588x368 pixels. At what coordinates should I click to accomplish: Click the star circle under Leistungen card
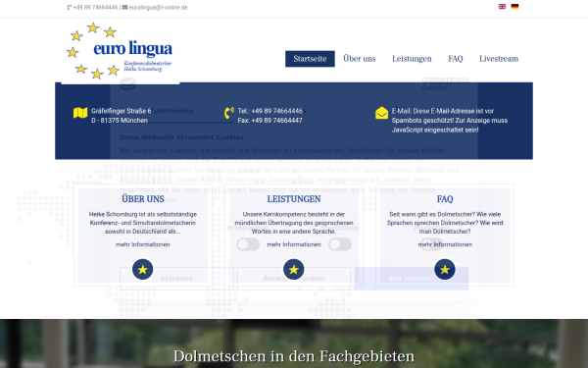(x=294, y=269)
